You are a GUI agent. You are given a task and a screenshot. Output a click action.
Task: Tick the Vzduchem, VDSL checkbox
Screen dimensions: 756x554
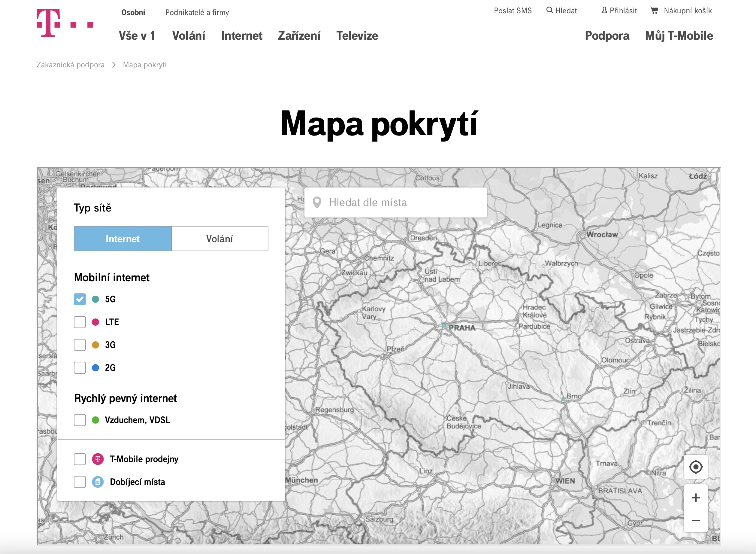click(80, 420)
